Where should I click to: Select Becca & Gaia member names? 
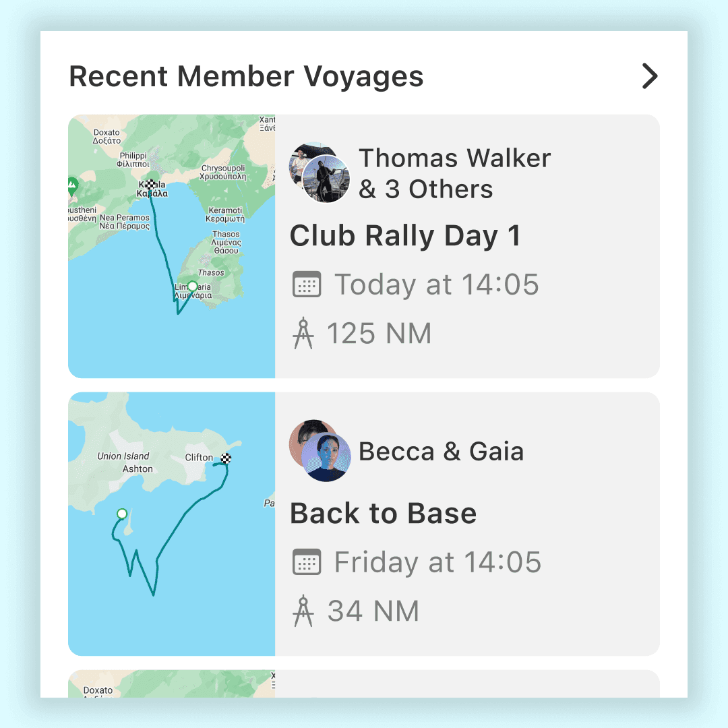click(x=441, y=451)
